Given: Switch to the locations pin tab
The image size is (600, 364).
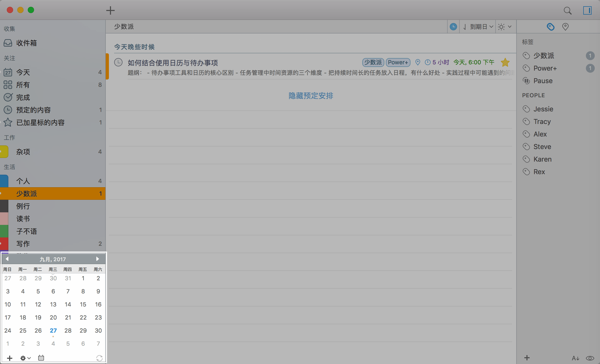Looking at the screenshot, I should point(565,27).
